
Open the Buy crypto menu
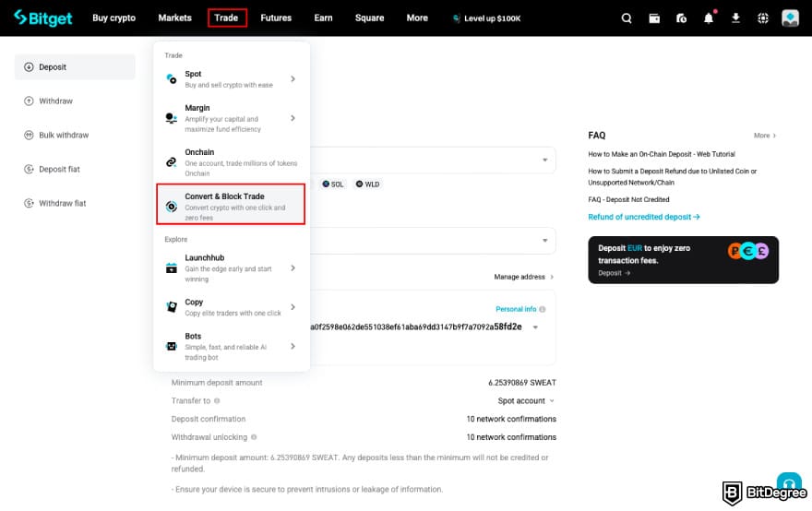pyautogui.click(x=113, y=18)
